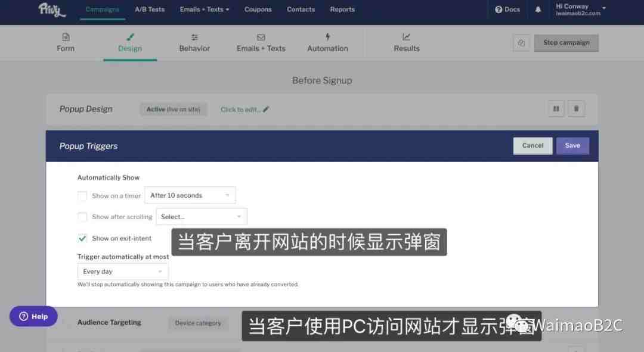Image resolution: width=644 pixels, height=352 pixels.
Task: Go to A/B Tests
Action: click(150, 10)
